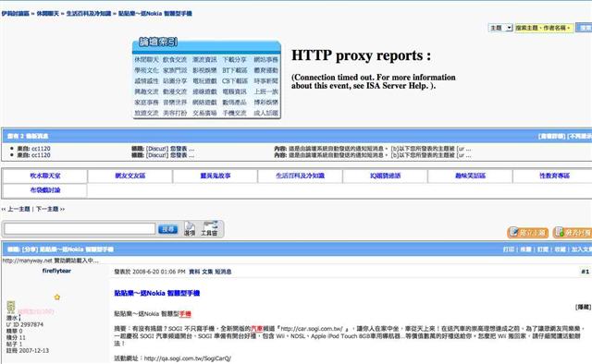Screen dimensions: 592x364
Task: Click 短消息 link in post header
Action: [x=223, y=272]
